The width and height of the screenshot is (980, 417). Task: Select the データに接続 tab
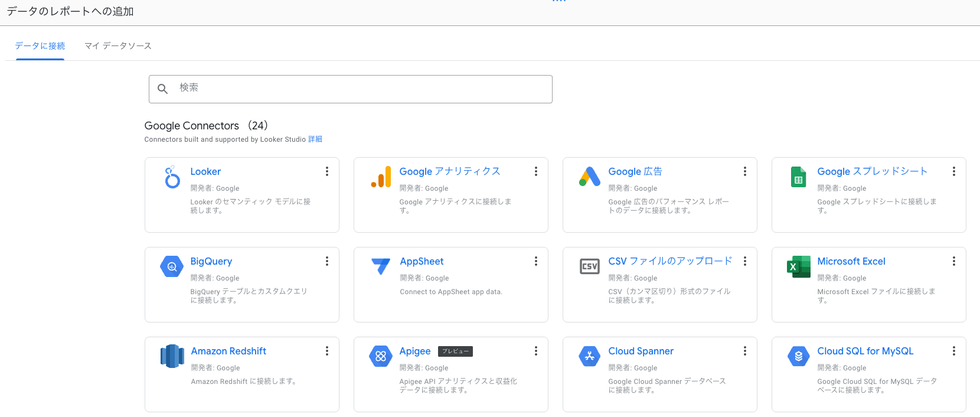pos(40,46)
